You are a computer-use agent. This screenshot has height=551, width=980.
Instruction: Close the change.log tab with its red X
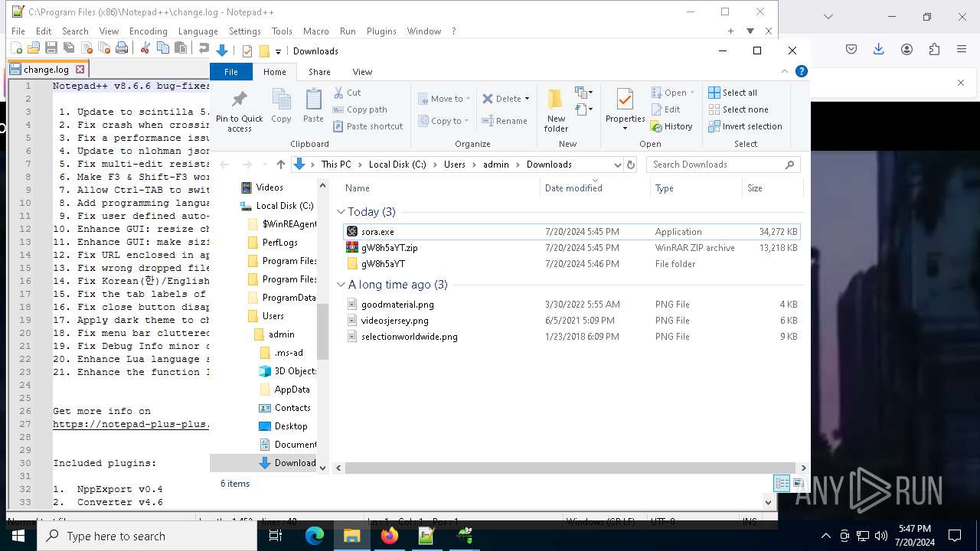pyautogui.click(x=80, y=69)
